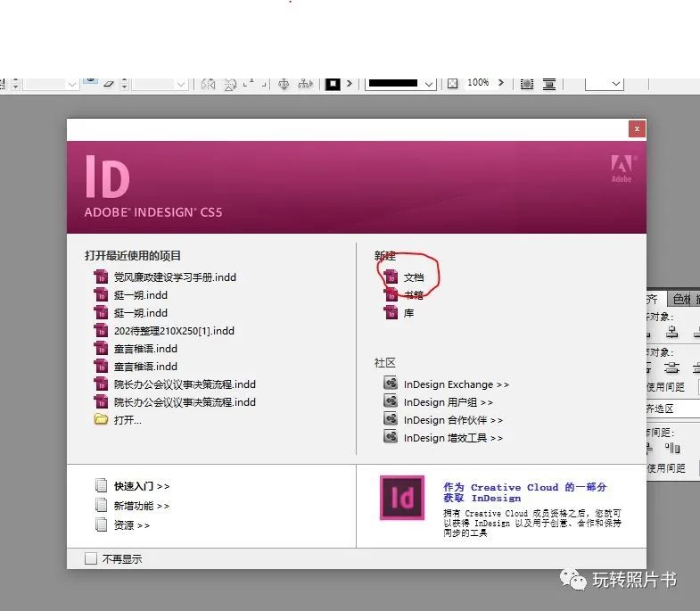The height and width of the screenshot is (611, 700).
Task: Open the InDesign Exchange community icon
Action: pyautogui.click(x=391, y=384)
